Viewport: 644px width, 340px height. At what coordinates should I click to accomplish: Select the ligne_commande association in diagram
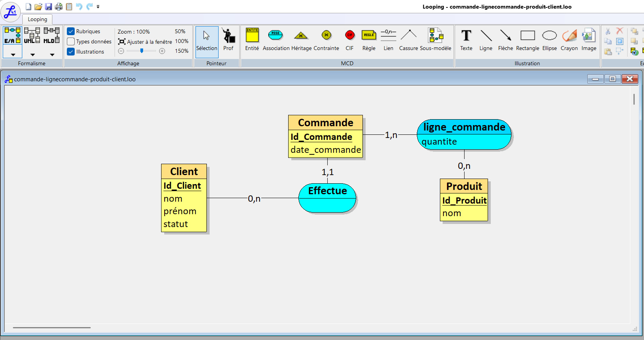tap(464, 134)
